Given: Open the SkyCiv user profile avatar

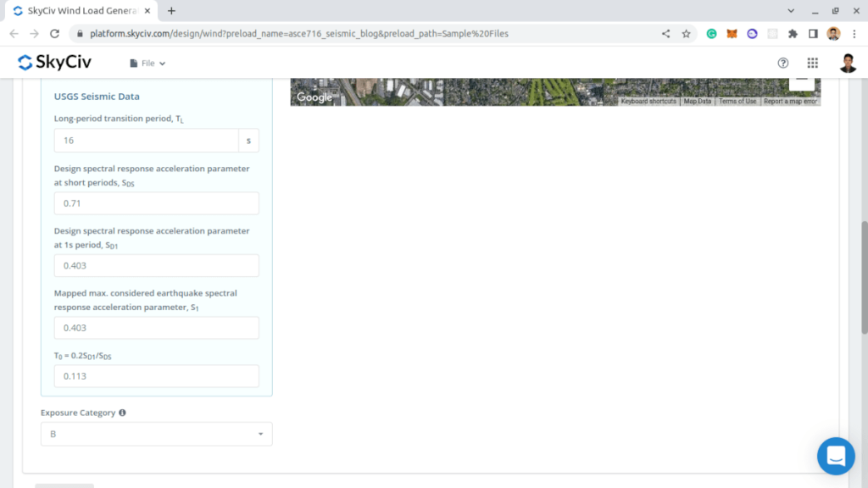Looking at the screenshot, I should point(848,63).
